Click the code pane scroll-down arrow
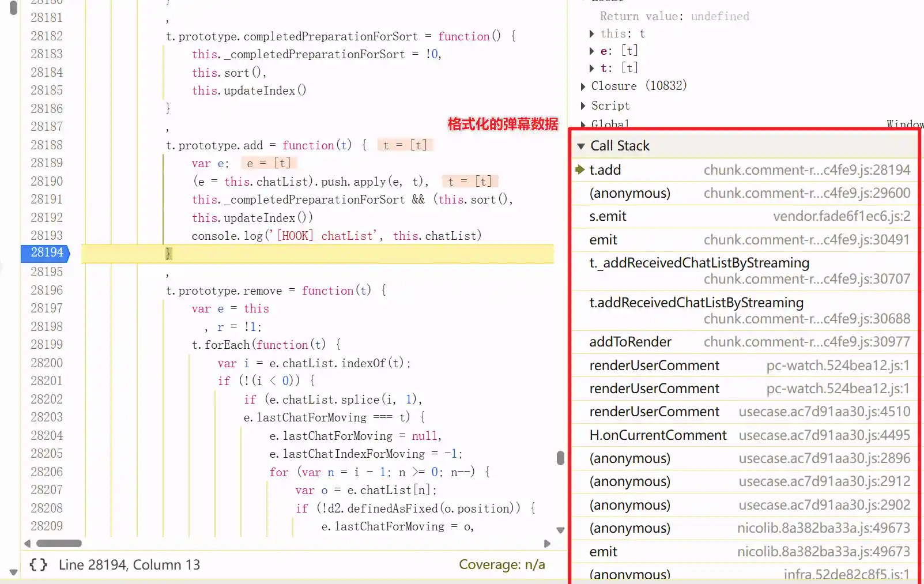924x584 pixels. tap(560, 530)
